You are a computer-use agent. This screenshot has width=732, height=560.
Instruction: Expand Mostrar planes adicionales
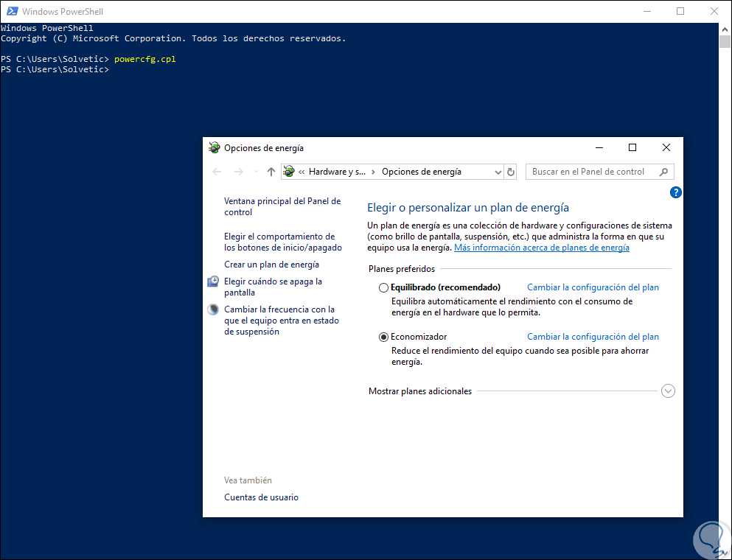click(668, 391)
